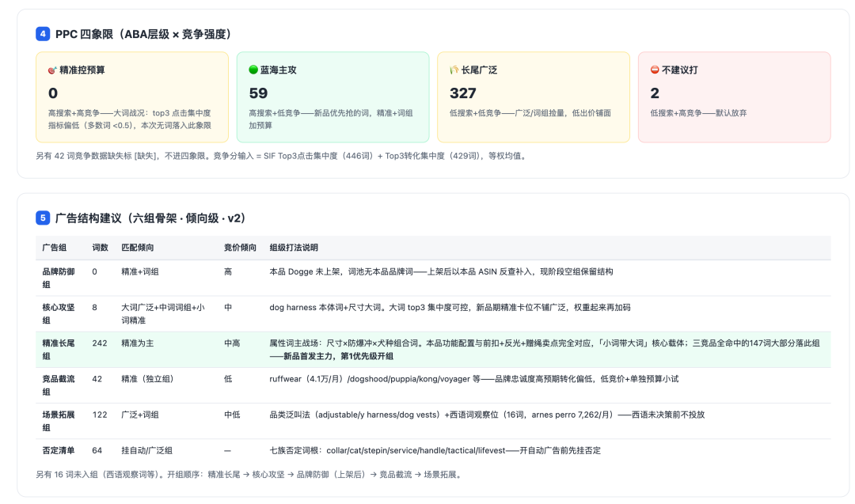The height and width of the screenshot is (504, 855).
Task: Click 高搜索+低竞争 description in 蓝海主攻 card
Action: (x=330, y=119)
